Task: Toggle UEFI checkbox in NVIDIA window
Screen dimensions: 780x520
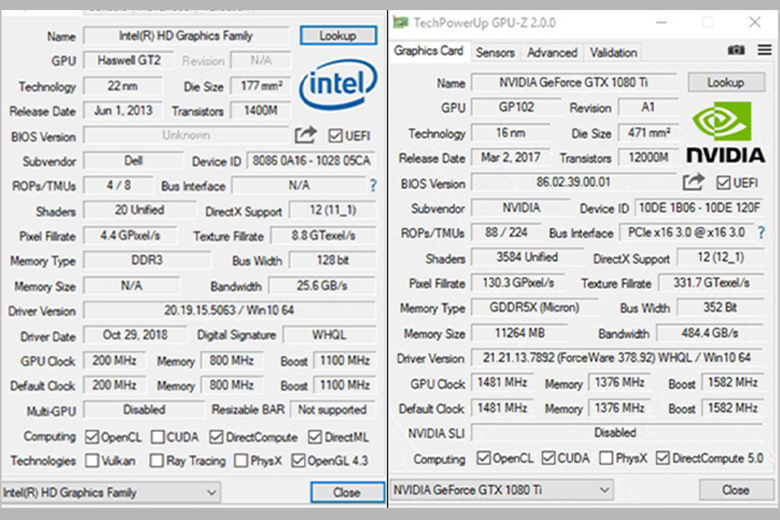Action: (x=723, y=183)
